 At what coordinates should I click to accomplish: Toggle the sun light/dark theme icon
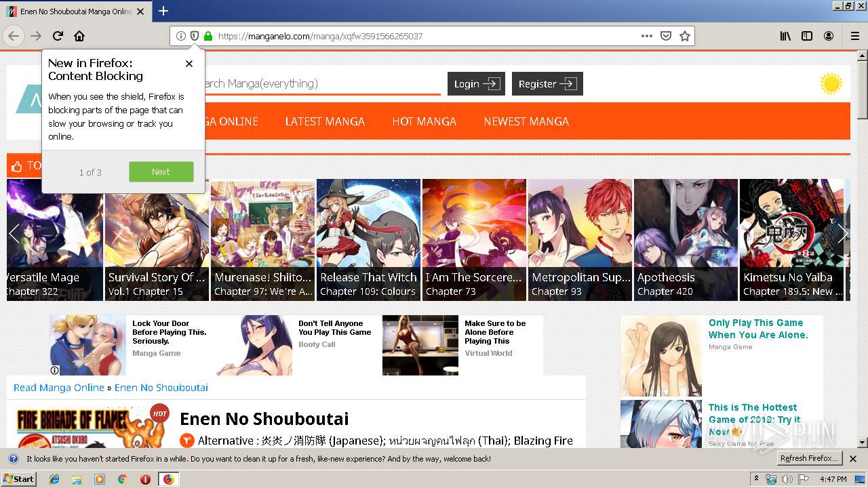coord(831,84)
